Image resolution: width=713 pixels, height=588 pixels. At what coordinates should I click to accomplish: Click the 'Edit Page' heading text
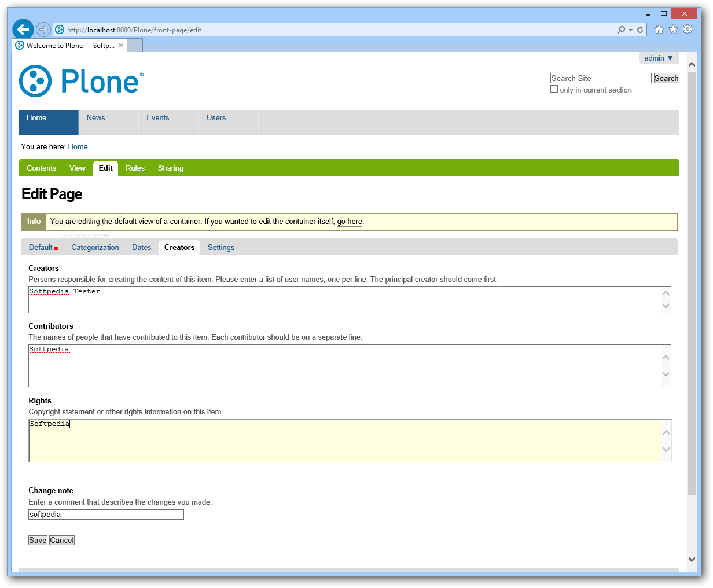[52, 194]
